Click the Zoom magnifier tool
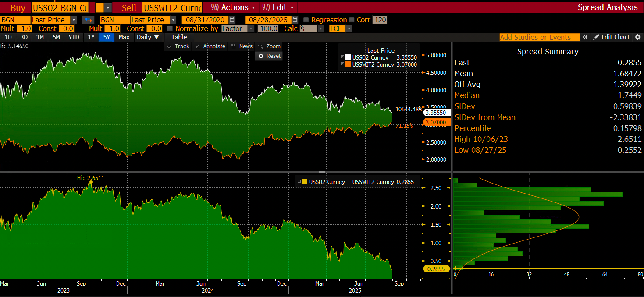This screenshot has width=644, height=297. [x=269, y=46]
